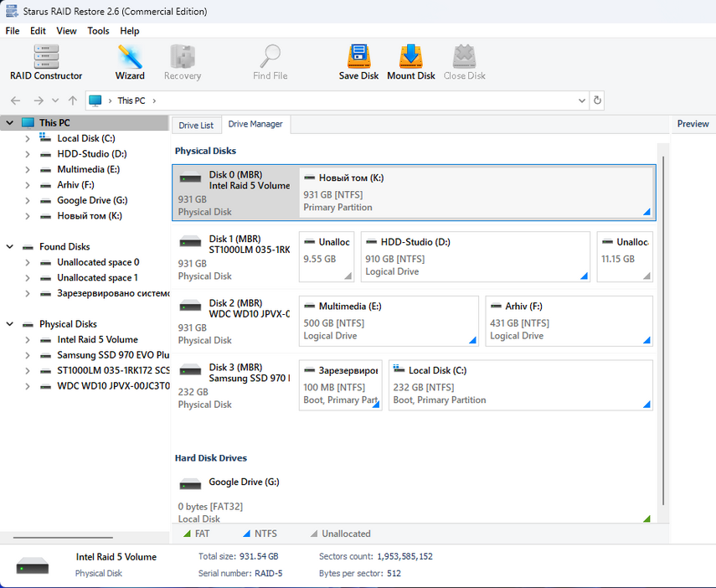Expand Unallocated space 0 node
This screenshot has width=716, height=588.
pos(28,262)
